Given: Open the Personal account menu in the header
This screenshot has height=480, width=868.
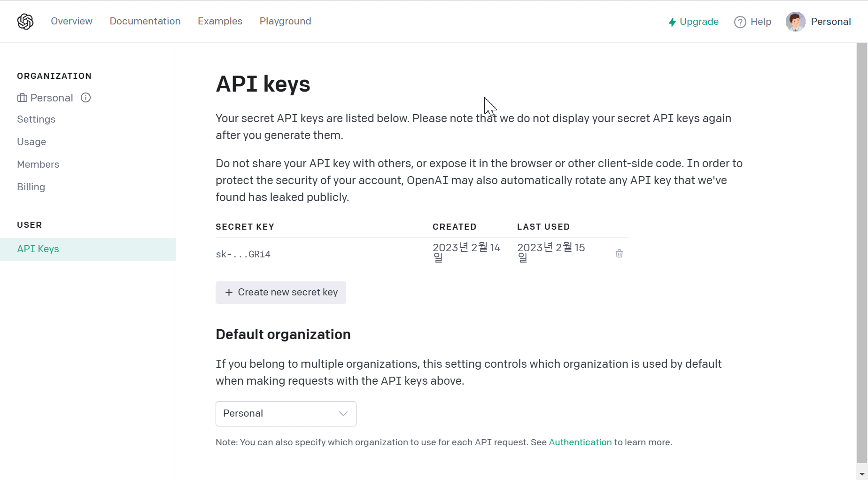Looking at the screenshot, I should click(830, 22).
